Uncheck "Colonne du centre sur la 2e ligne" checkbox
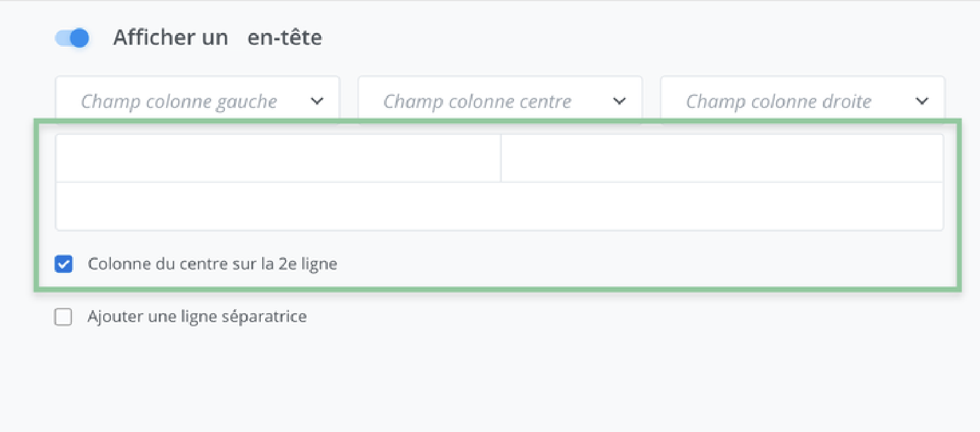The height and width of the screenshot is (432, 980). coord(64,264)
